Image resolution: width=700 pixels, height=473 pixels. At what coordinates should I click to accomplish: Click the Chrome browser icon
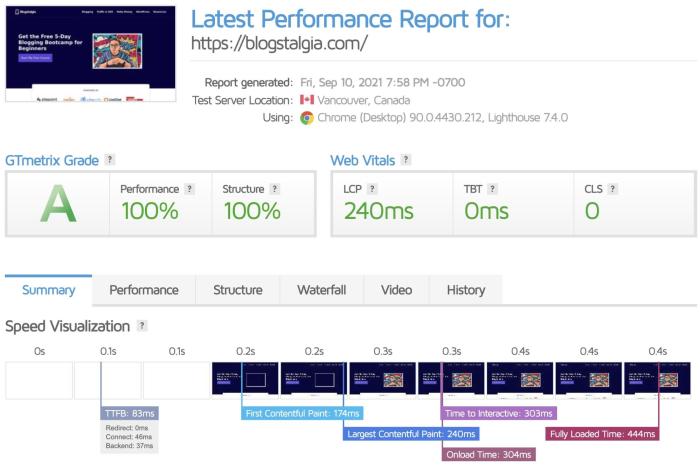pyautogui.click(x=307, y=118)
